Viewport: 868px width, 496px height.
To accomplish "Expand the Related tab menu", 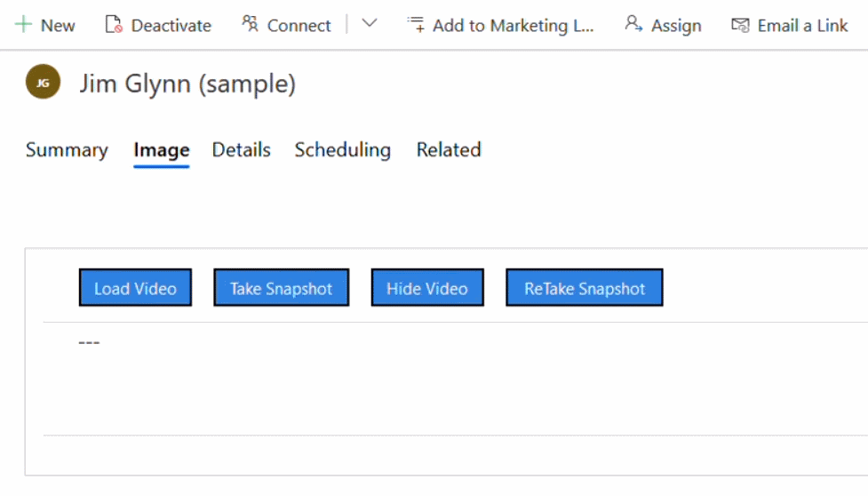I will point(449,150).
